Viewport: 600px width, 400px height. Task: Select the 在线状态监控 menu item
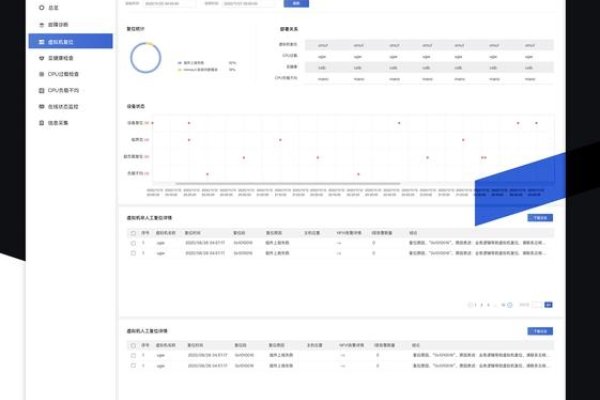[x=66, y=106]
